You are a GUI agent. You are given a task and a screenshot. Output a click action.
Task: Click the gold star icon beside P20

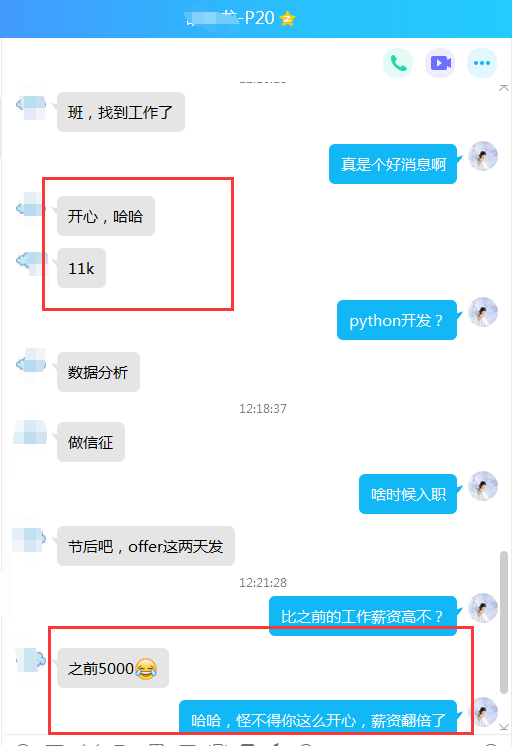287,19
